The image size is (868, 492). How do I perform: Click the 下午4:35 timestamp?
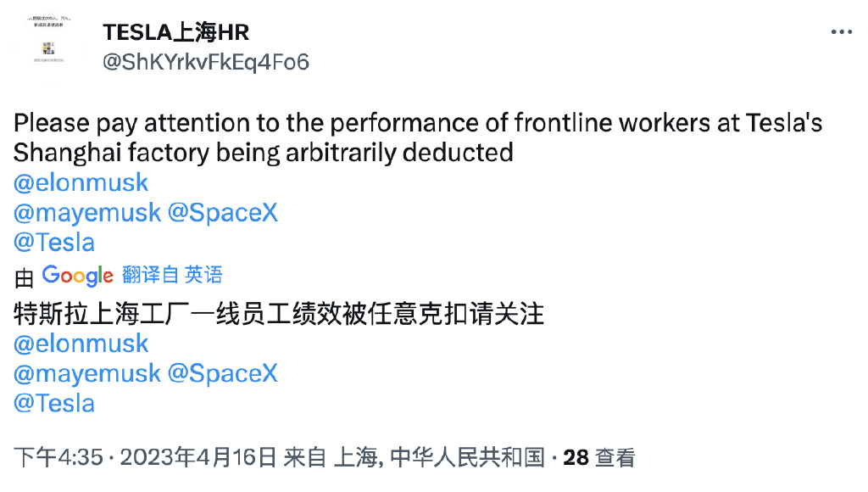pyautogui.click(x=58, y=458)
